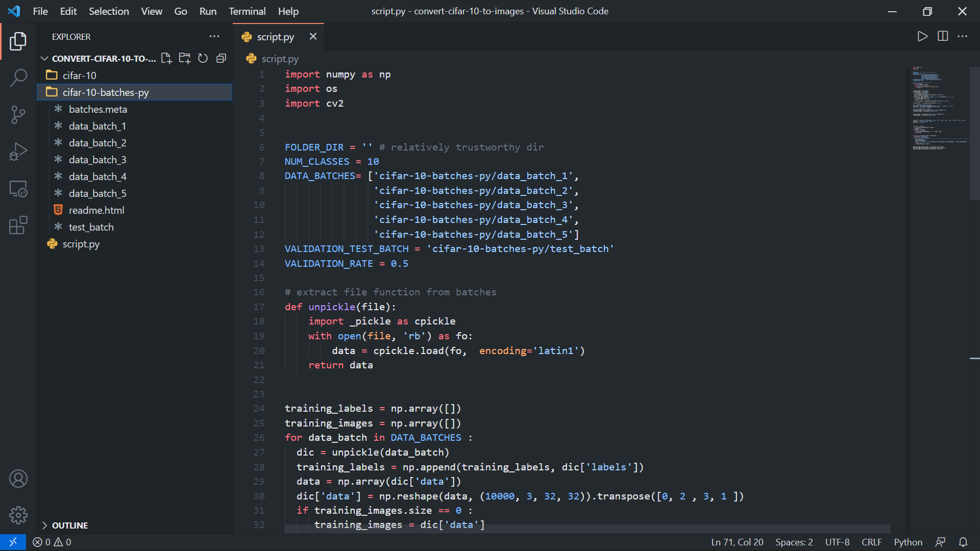Click CRLF end-of-line selector
980x551 pixels.
pos(871,542)
